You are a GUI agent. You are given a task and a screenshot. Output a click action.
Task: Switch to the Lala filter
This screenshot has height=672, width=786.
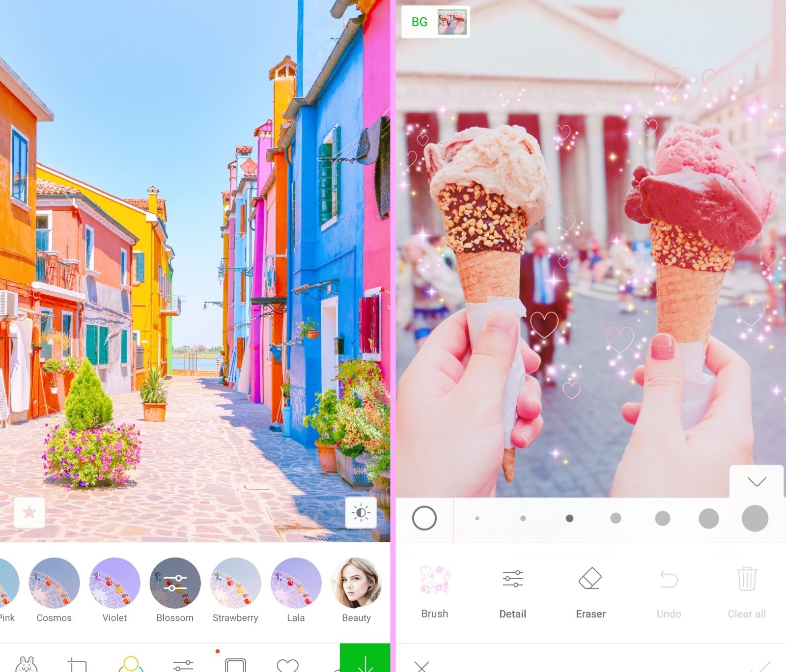[296, 583]
